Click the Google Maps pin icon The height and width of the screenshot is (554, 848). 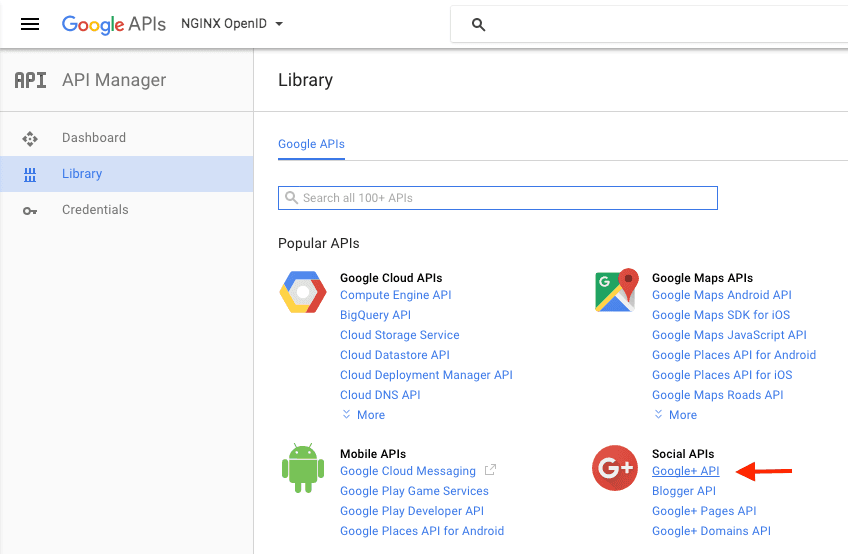pos(616,291)
